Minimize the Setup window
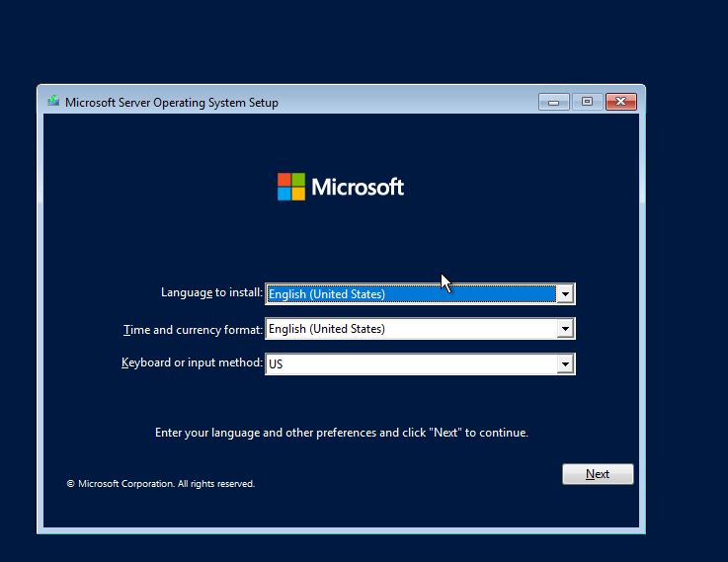728x562 pixels. click(553, 102)
